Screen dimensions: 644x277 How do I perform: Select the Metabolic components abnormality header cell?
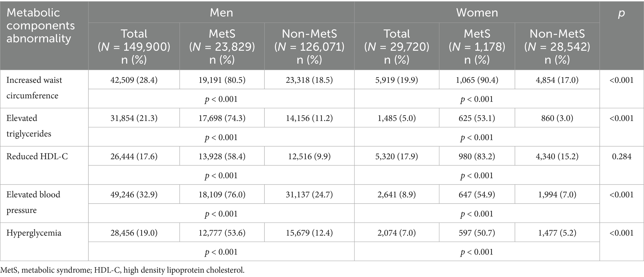coord(41,26)
